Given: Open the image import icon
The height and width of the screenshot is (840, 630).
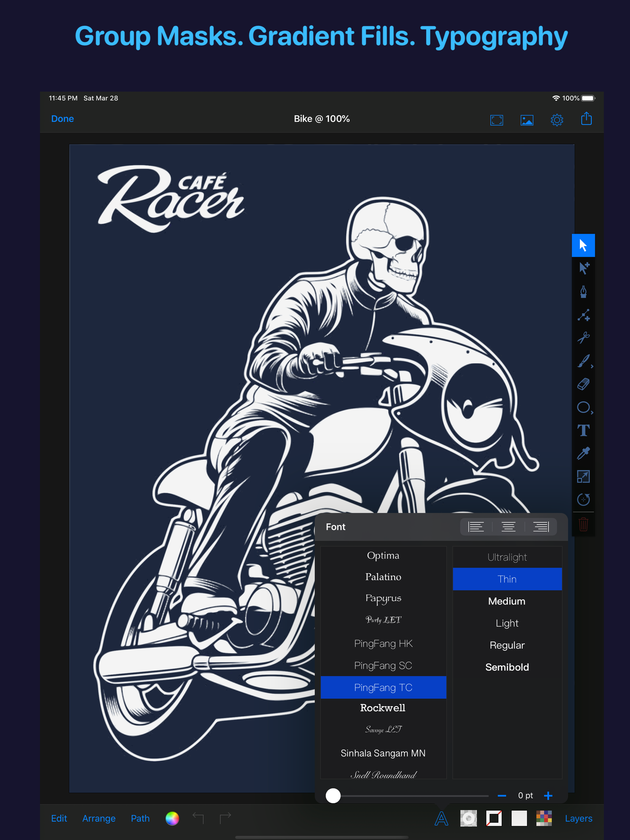Looking at the screenshot, I should [x=527, y=120].
